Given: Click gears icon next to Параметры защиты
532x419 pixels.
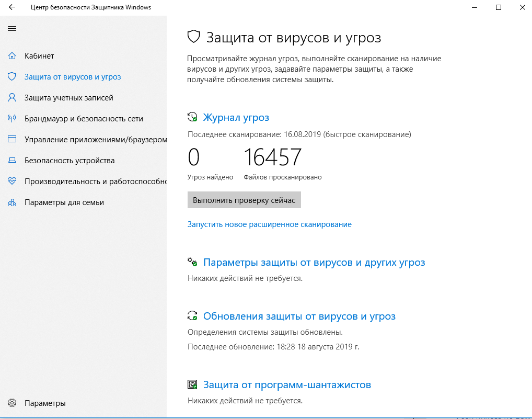Looking at the screenshot, I should pyautogui.click(x=192, y=262).
